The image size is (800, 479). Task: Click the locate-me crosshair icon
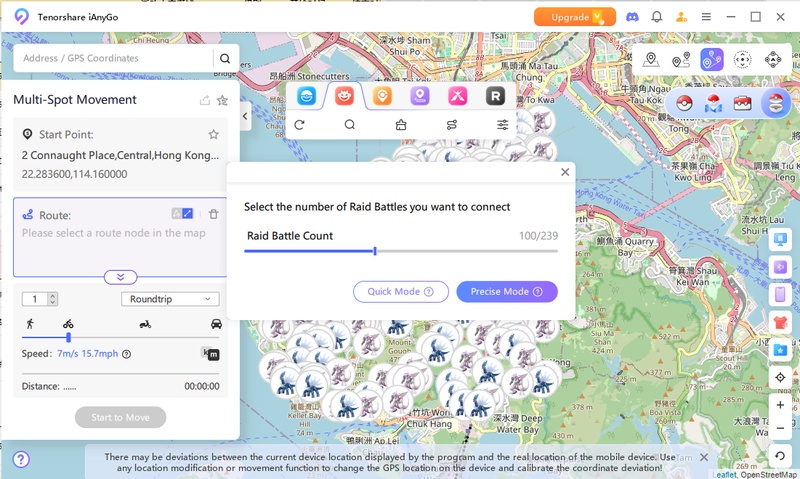coord(780,377)
